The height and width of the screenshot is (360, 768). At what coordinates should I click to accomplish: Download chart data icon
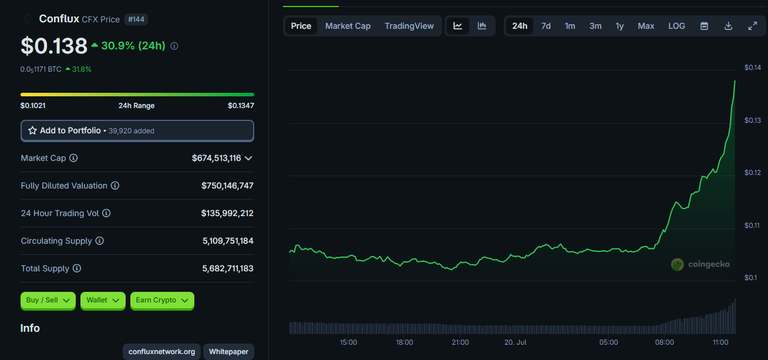[728, 26]
